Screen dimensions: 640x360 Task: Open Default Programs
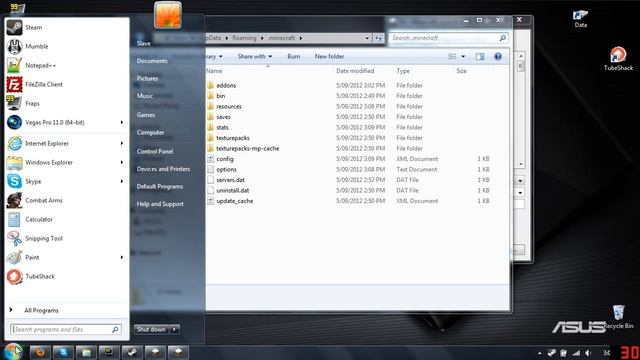pyautogui.click(x=160, y=186)
